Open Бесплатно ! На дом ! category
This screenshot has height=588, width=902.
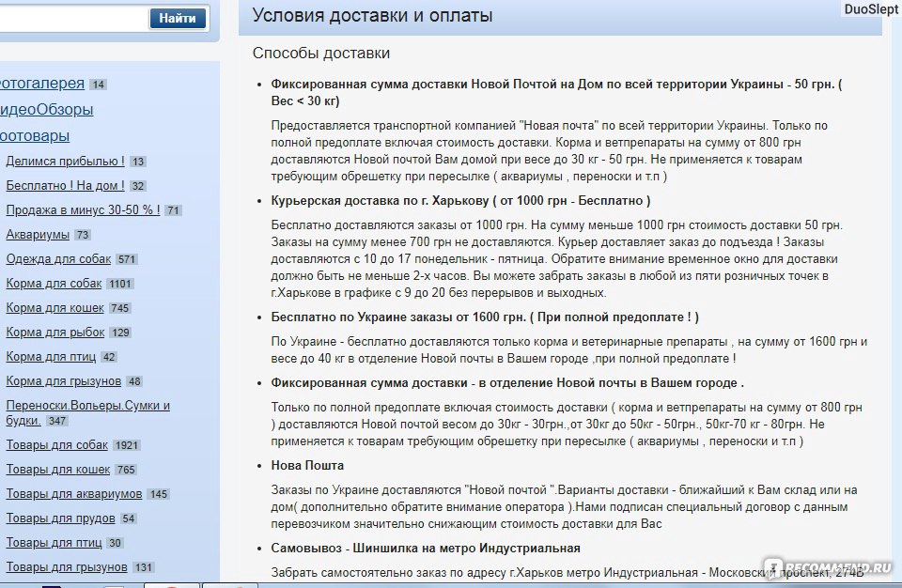coord(65,186)
